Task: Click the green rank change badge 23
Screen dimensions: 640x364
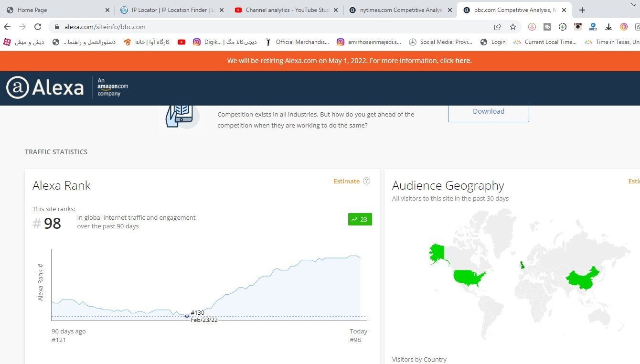Action: pos(360,219)
